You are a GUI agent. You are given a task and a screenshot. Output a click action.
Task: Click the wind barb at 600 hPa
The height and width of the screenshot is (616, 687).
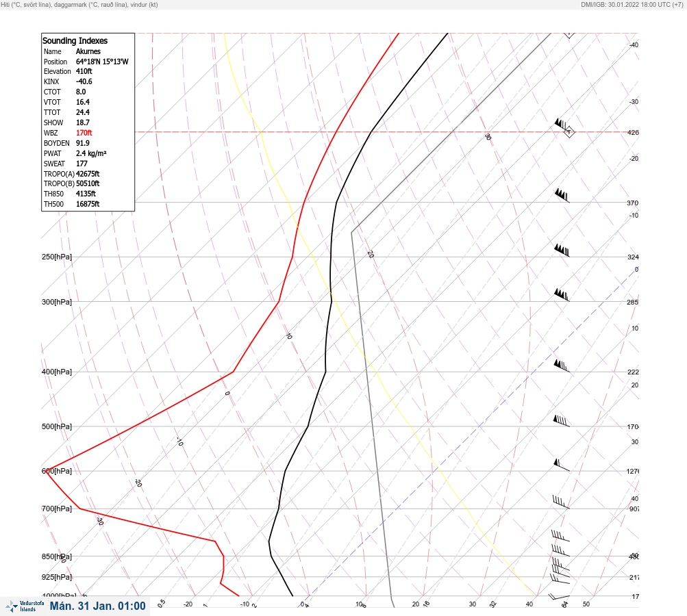click(x=562, y=465)
